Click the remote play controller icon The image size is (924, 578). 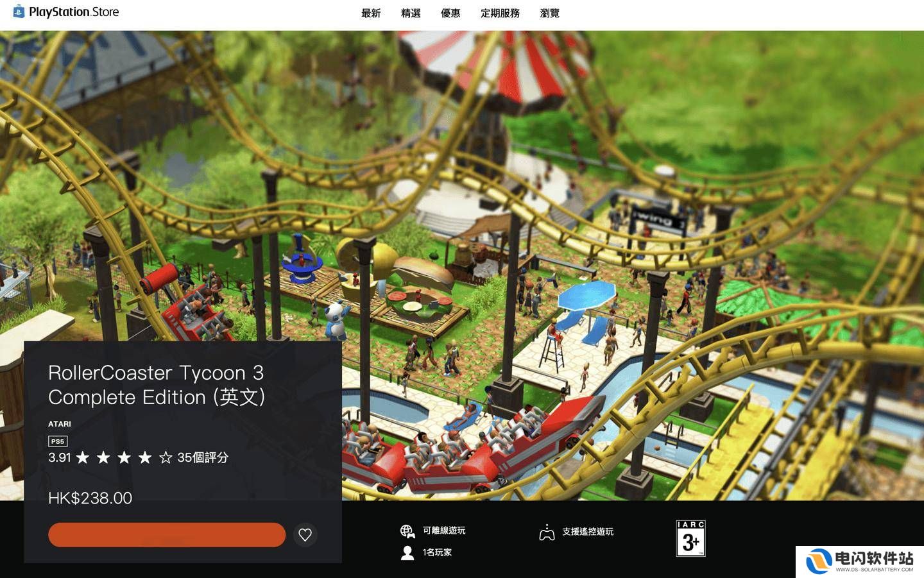pos(547,532)
